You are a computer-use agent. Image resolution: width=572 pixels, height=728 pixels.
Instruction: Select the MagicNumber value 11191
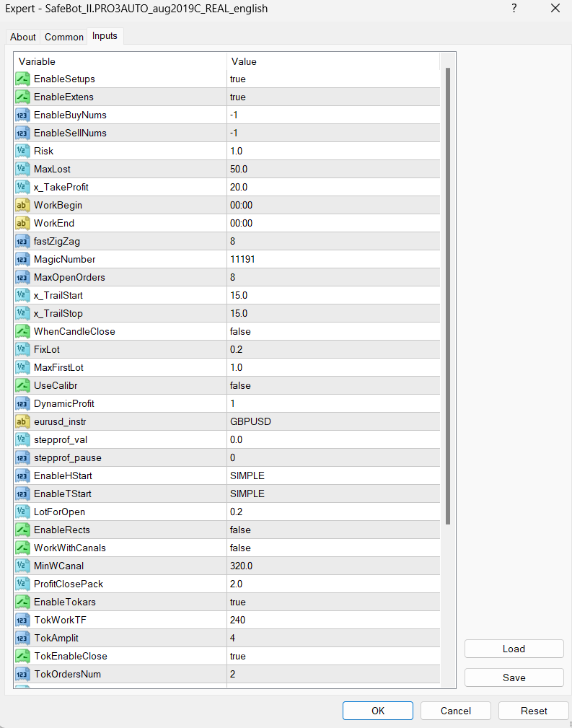[x=242, y=259]
